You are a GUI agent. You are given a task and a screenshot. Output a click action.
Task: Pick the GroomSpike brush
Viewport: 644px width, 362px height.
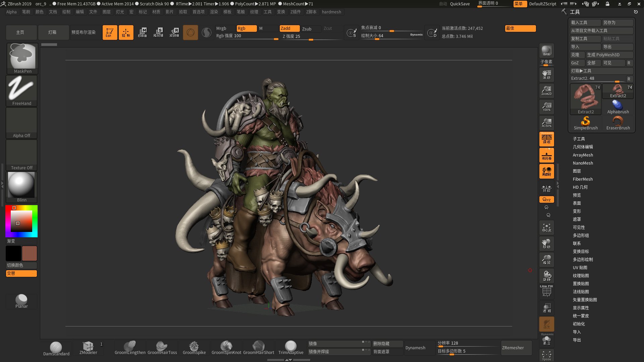click(x=194, y=348)
